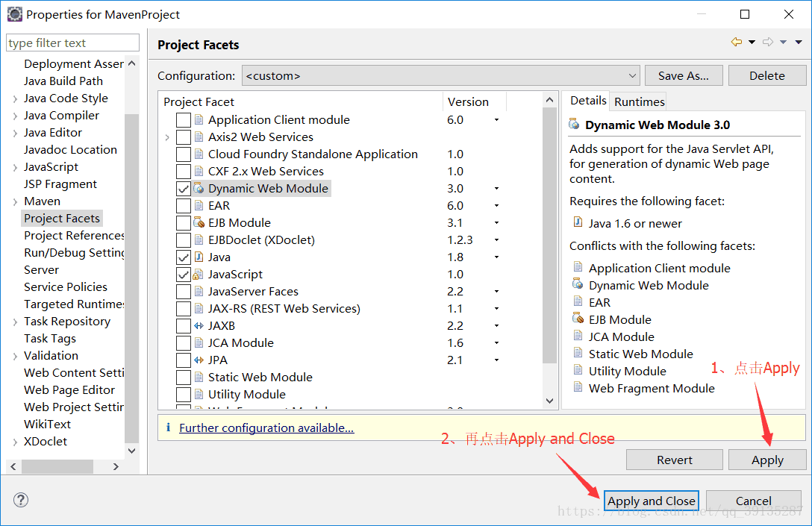Expand the Maven tree node in sidebar
Viewport: 812px width, 526px height.
pos(15,201)
